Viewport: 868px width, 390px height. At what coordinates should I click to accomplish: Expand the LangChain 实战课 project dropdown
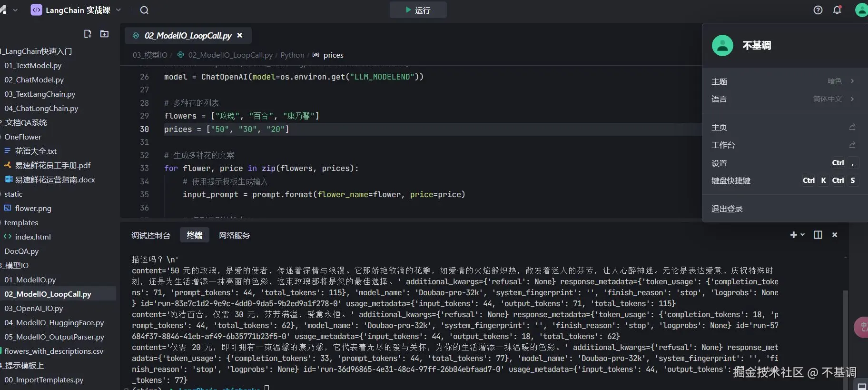click(118, 10)
